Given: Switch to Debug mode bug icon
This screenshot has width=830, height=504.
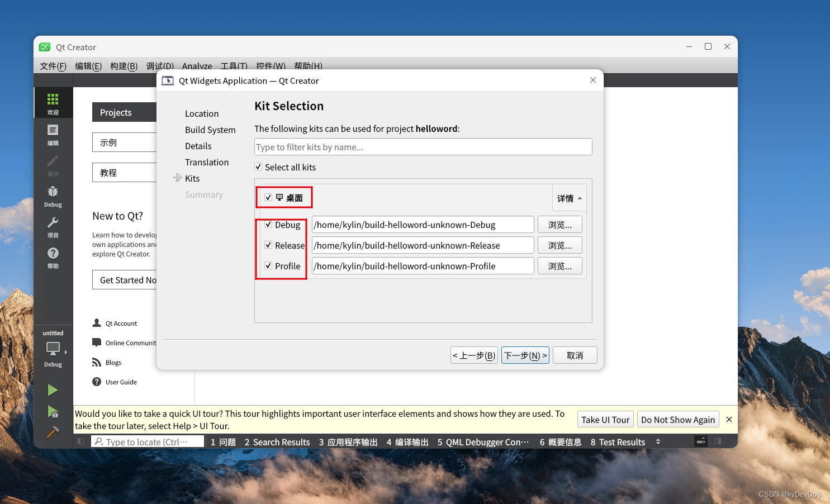Looking at the screenshot, I should [53, 195].
